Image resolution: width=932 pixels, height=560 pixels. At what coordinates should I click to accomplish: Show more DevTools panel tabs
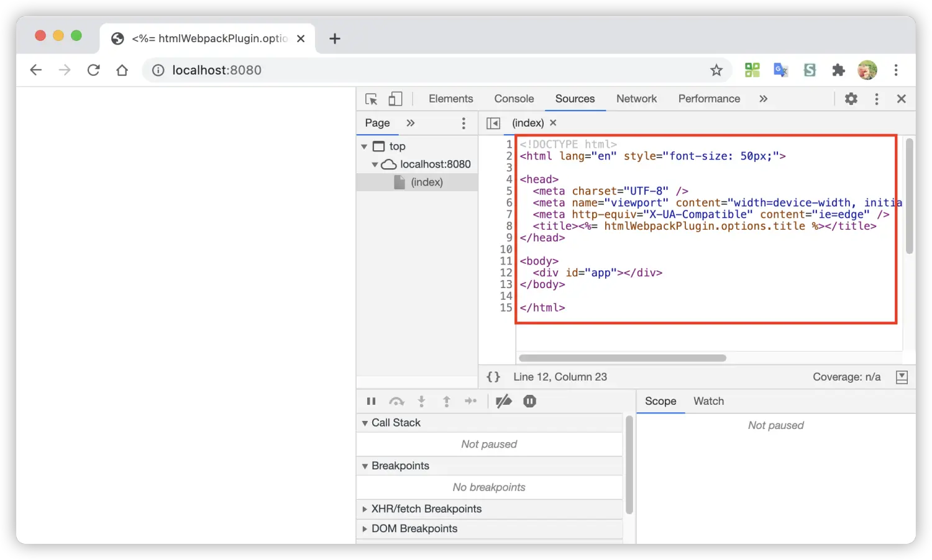[x=763, y=99]
